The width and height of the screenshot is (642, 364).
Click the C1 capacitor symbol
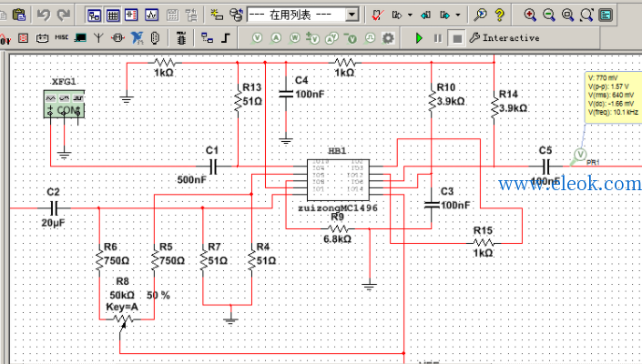tap(213, 167)
